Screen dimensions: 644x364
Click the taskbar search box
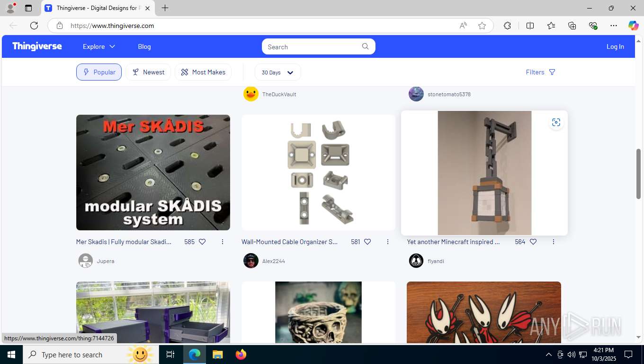tap(90, 355)
